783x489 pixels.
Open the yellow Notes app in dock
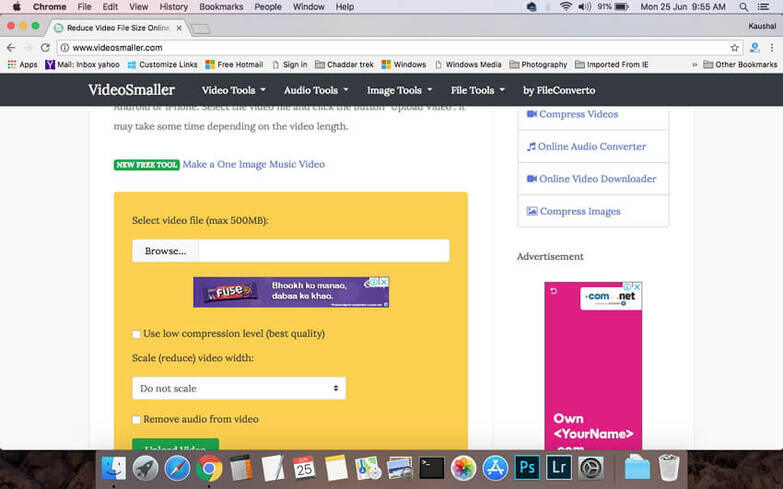[x=336, y=469]
